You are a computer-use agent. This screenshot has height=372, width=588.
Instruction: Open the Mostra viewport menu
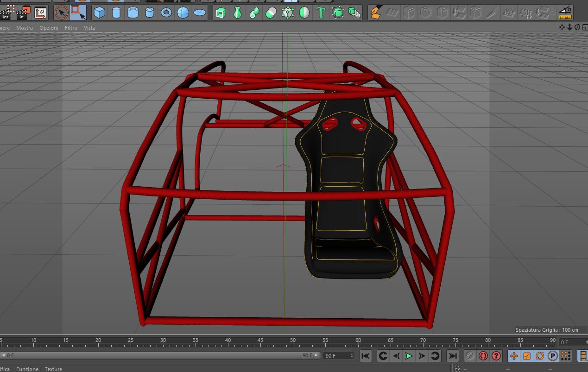tap(25, 28)
